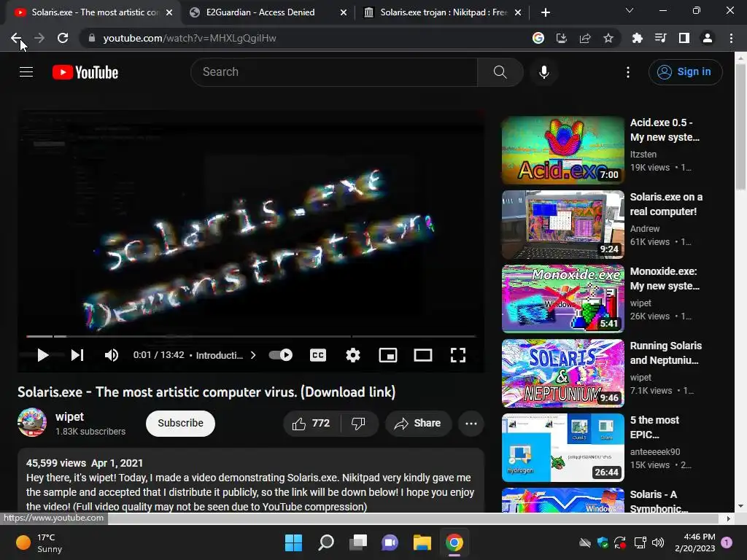Toggle the autoplay switch

(x=281, y=355)
